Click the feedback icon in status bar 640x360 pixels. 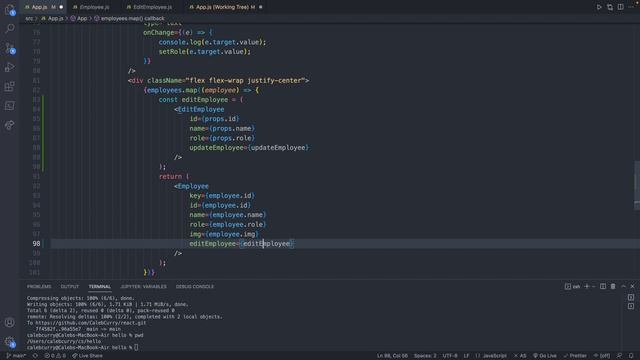pyautogui.click(x=620, y=356)
